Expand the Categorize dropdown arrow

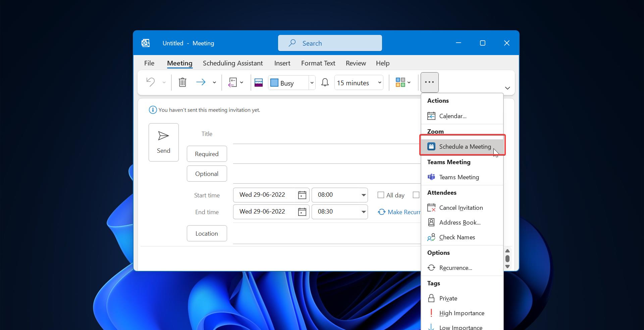click(x=409, y=83)
